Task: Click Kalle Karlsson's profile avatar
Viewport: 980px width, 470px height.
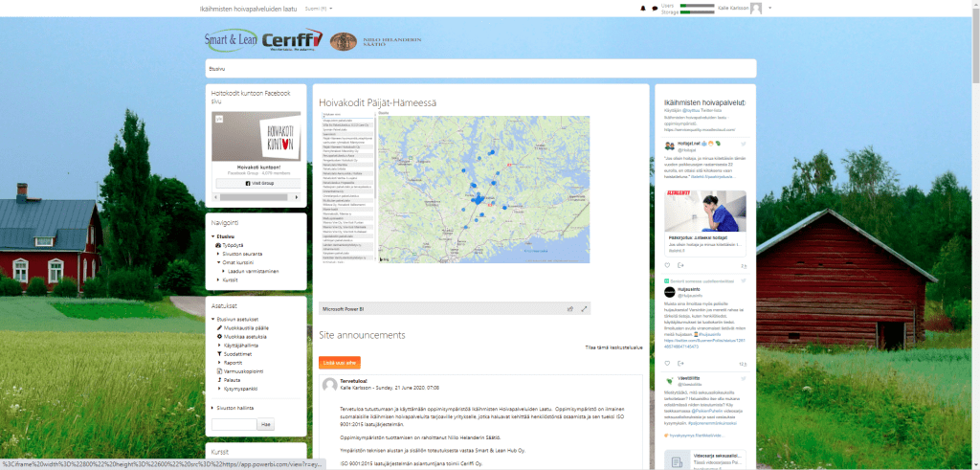Action: (x=756, y=9)
